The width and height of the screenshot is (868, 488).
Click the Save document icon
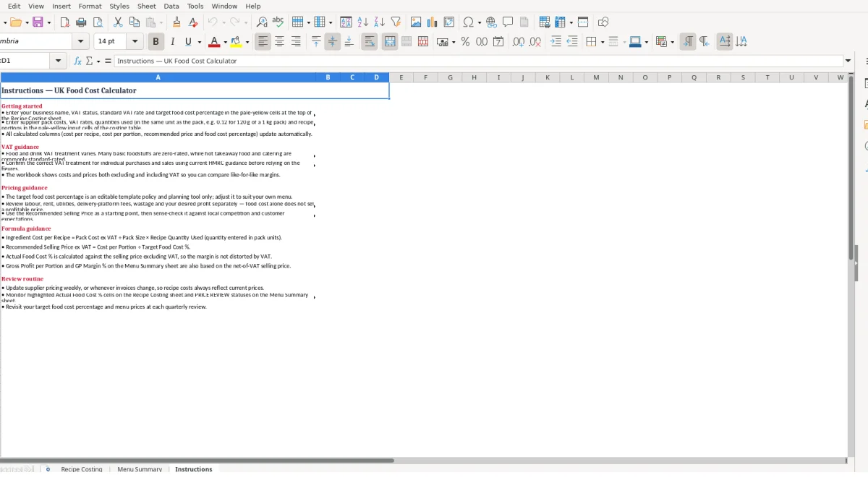pos(38,22)
